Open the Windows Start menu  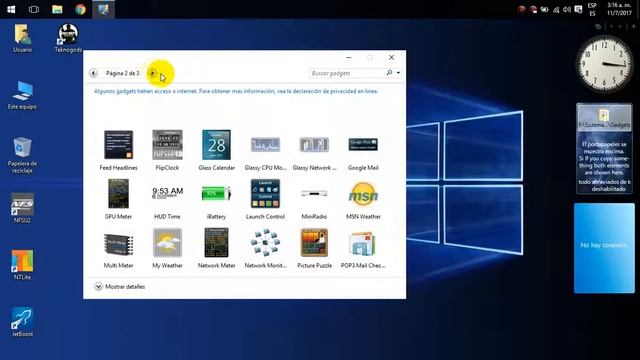click(11, 9)
